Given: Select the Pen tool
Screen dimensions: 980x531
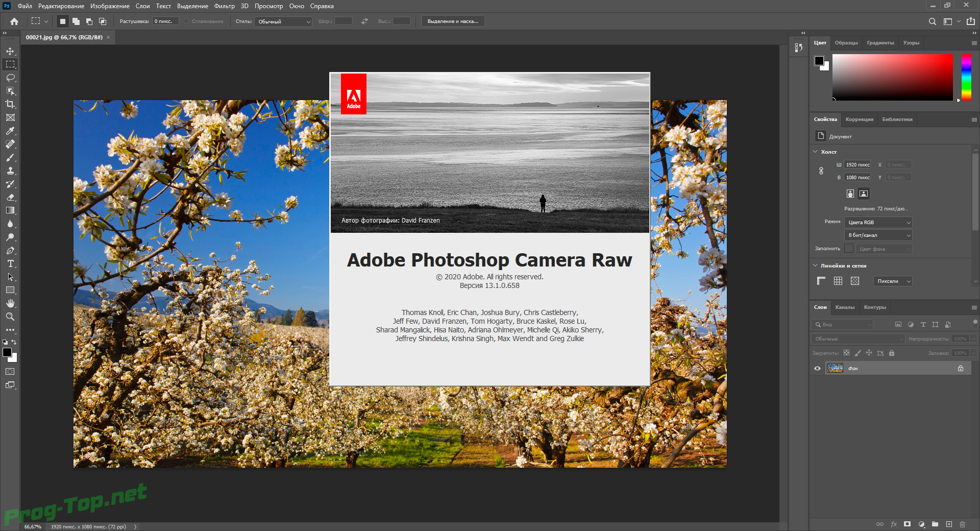Looking at the screenshot, I should pos(10,250).
